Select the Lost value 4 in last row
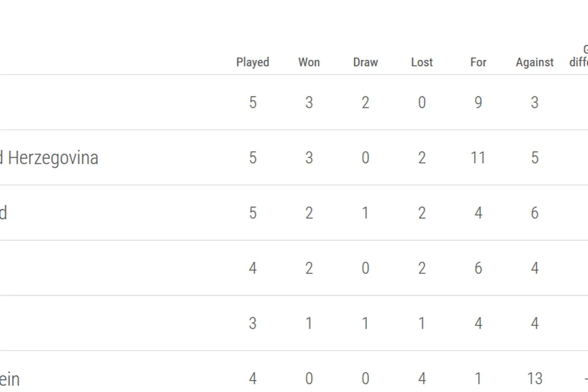Viewport: 588px width, 392px height. click(x=422, y=379)
